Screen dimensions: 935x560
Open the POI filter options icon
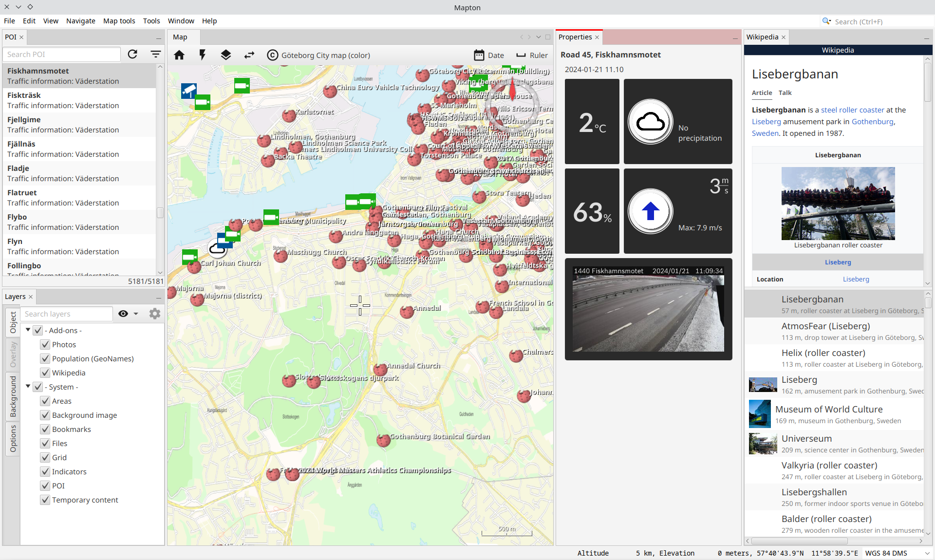tap(156, 54)
